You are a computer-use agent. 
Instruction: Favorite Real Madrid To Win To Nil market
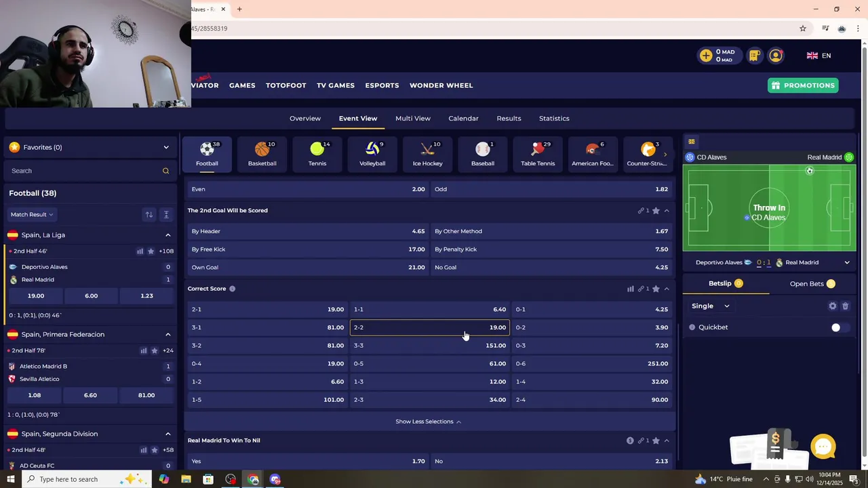point(656,441)
